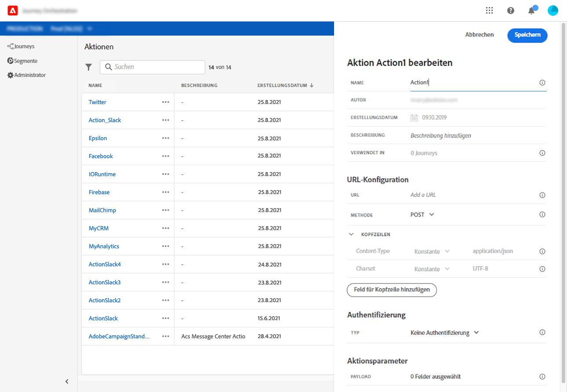This screenshot has width=567, height=392.
Task: Open the Twitter action link
Action: pyautogui.click(x=98, y=102)
